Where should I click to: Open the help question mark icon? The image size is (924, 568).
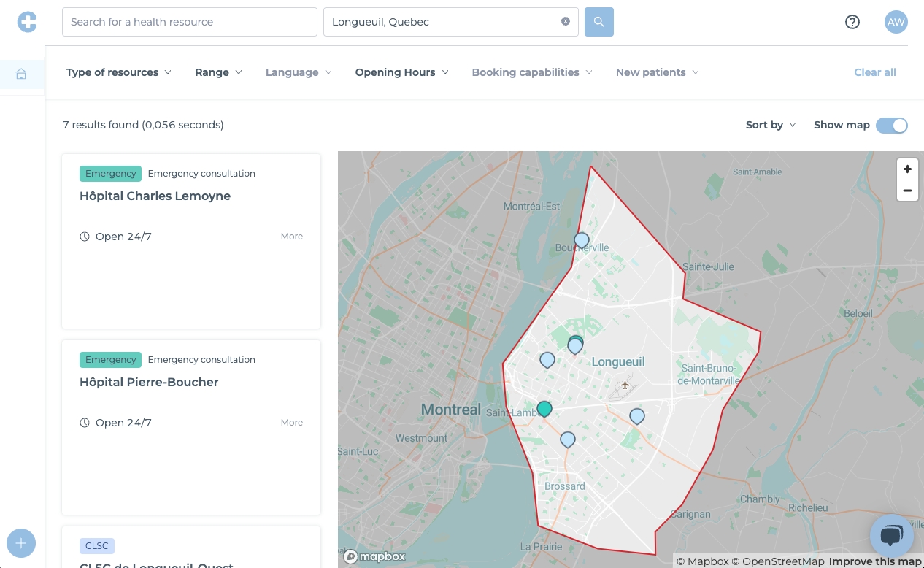click(852, 22)
